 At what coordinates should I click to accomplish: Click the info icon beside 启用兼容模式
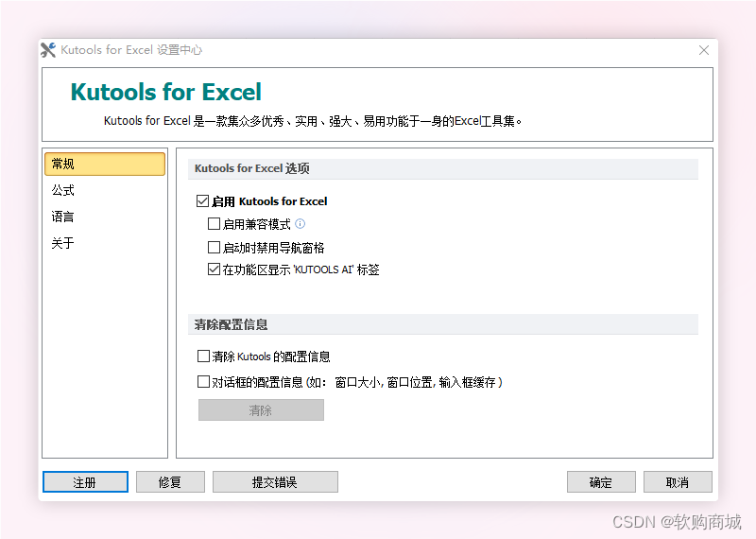pos(300,223)
